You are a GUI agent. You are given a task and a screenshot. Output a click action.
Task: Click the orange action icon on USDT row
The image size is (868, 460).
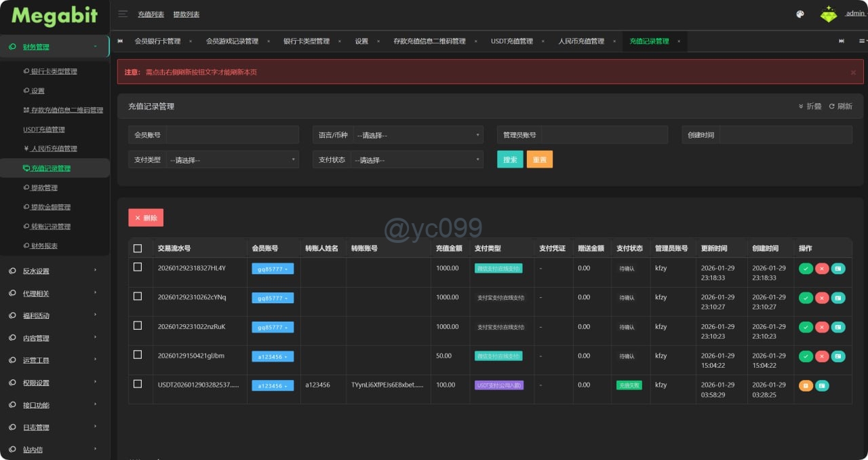click(x=806, y=385)
